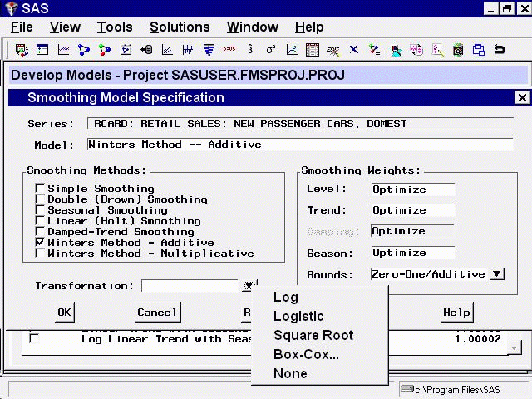Image resolution: width=532 pixels, height=399 pixels.
Task: Click the return back arrow toolbar icon
Action: (500, 50)
